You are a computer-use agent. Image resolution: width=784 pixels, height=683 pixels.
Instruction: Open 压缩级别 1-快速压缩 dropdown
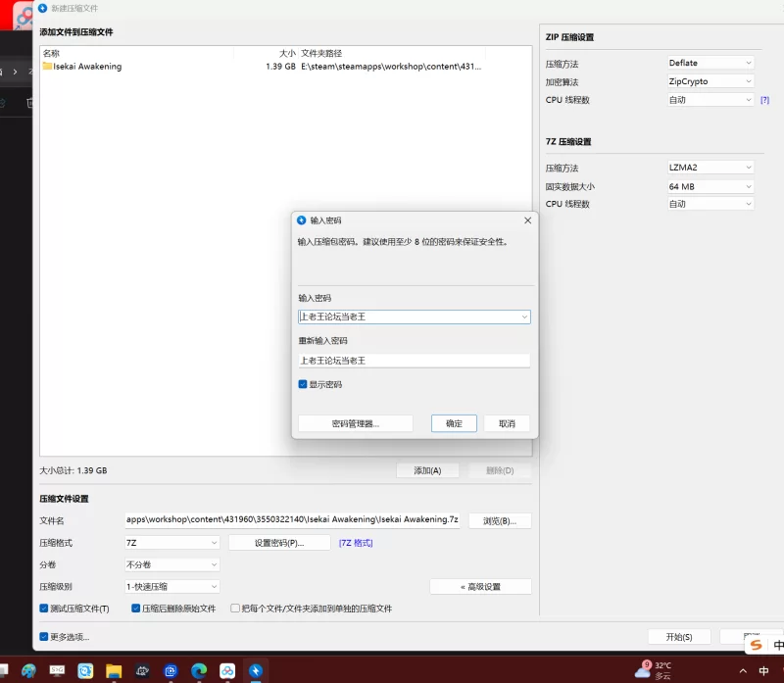(172, 587)
